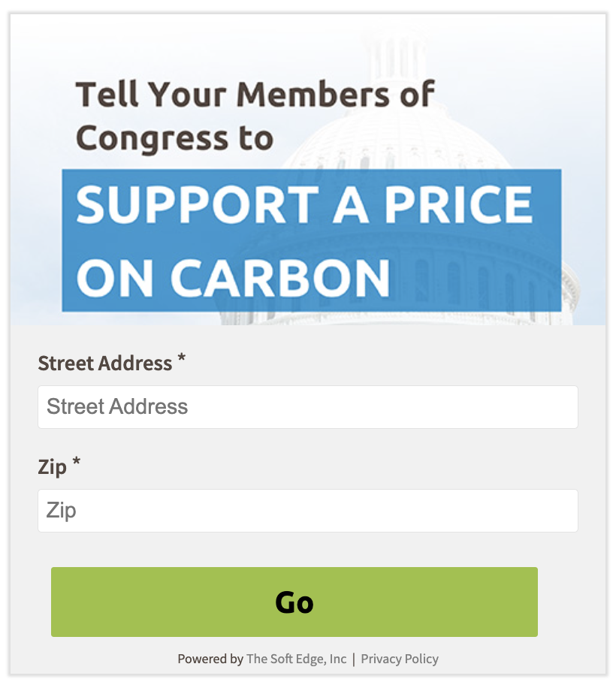Submit the form with the green Go button

click(294, 602)
